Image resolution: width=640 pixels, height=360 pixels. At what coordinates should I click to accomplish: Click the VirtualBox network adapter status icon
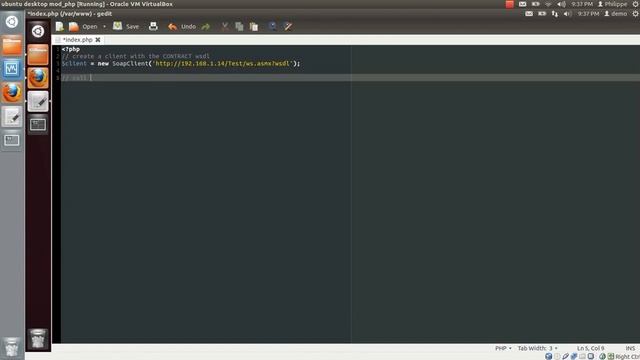click(574, 356)
